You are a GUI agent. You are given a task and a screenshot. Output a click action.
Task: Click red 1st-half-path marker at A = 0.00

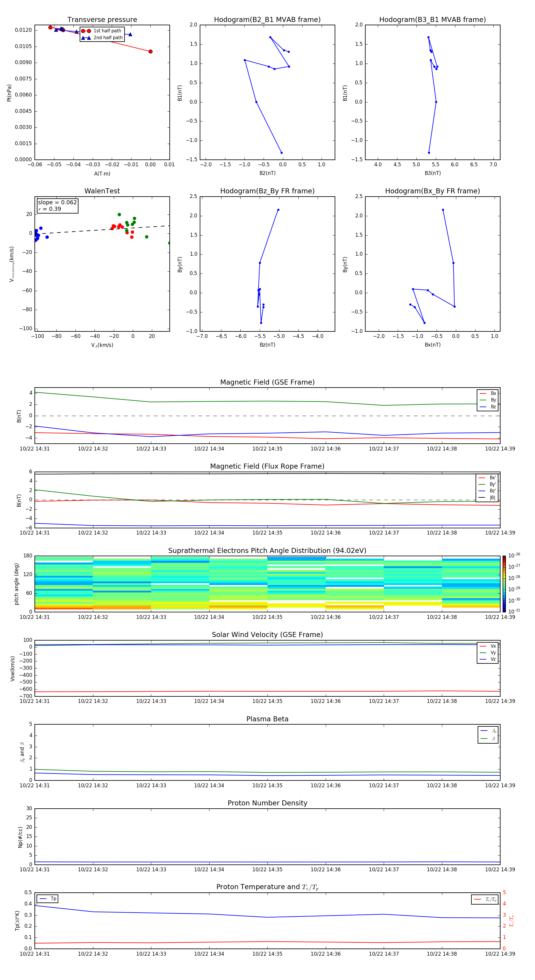tap(150, 51)
